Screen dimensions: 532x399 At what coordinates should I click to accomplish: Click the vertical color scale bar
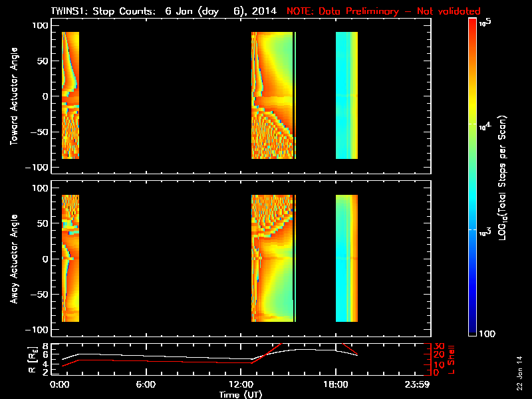click(472, 176)
